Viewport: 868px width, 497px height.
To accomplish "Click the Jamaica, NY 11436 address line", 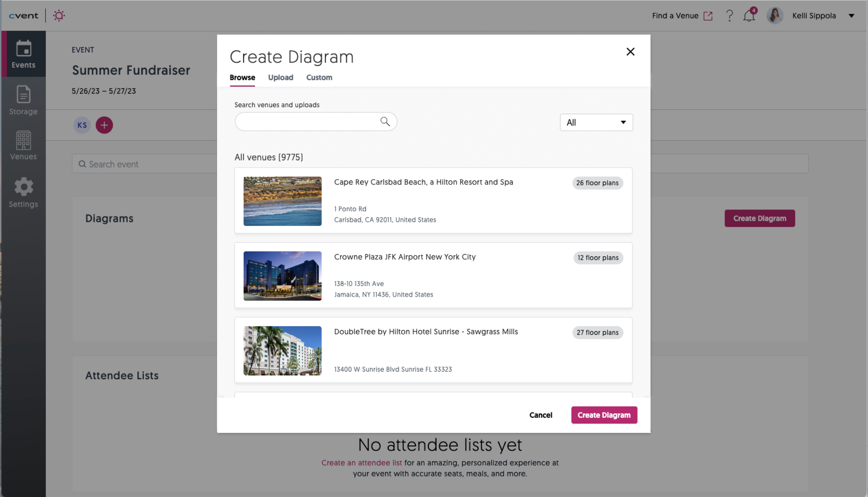I will click(383, 294).
